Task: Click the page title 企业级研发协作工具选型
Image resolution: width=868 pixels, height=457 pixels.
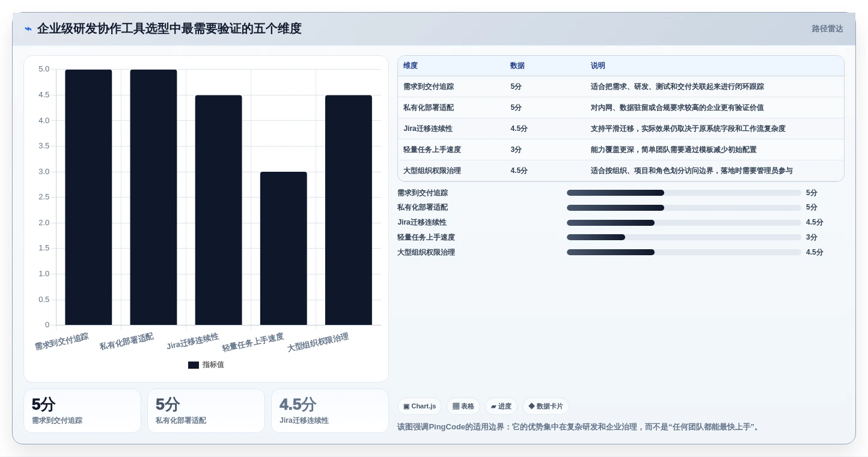Action: (170, 29)
